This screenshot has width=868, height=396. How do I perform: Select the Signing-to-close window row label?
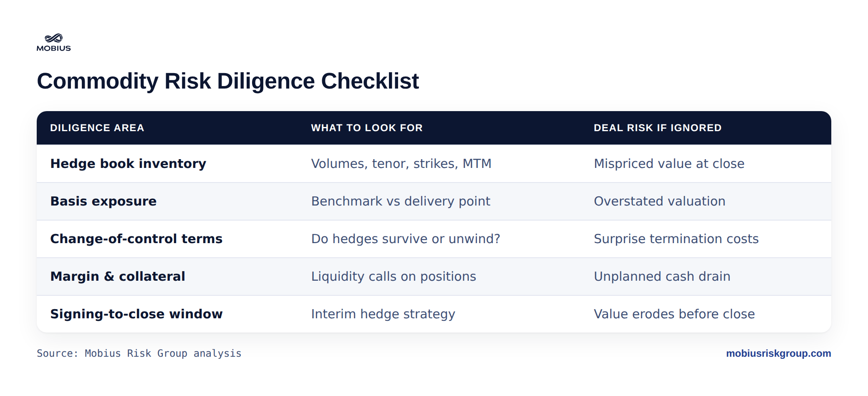(136, 314)
